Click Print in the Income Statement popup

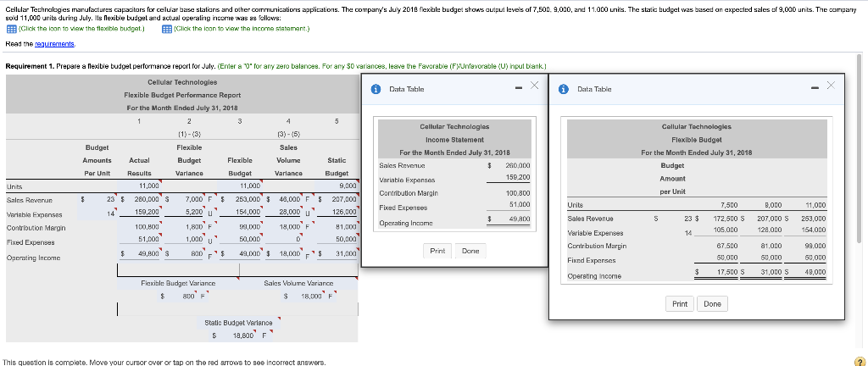pos(438,251)
